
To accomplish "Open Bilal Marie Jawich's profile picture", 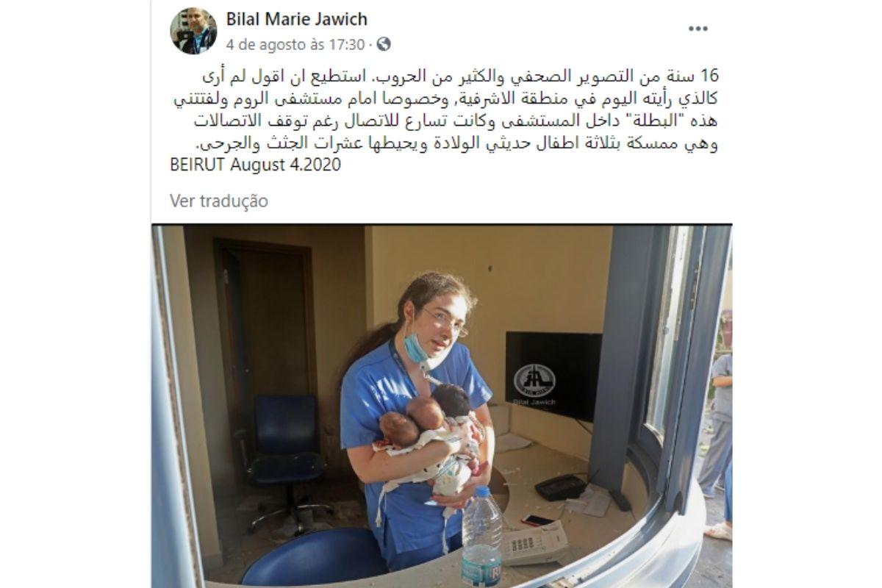I will (x=193, y=31).
